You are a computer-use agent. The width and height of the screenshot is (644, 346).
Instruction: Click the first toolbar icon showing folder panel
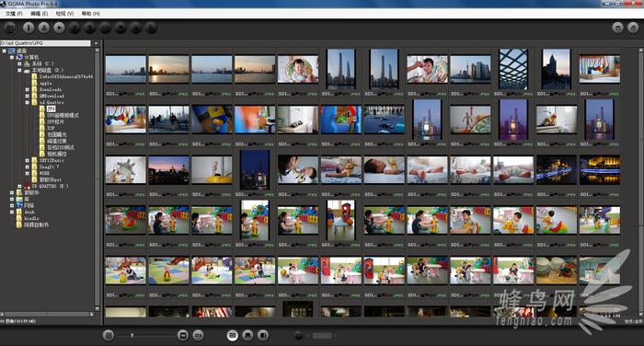10,28
